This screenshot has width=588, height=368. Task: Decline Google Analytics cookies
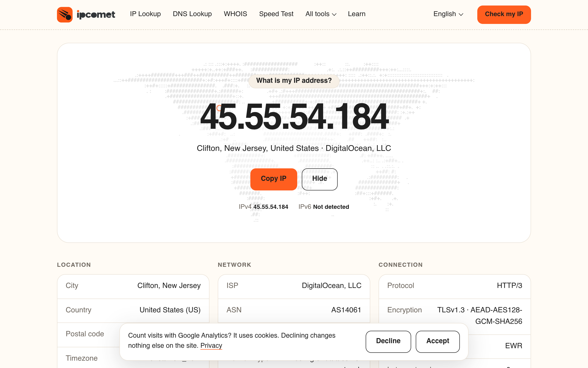point(388,342)
